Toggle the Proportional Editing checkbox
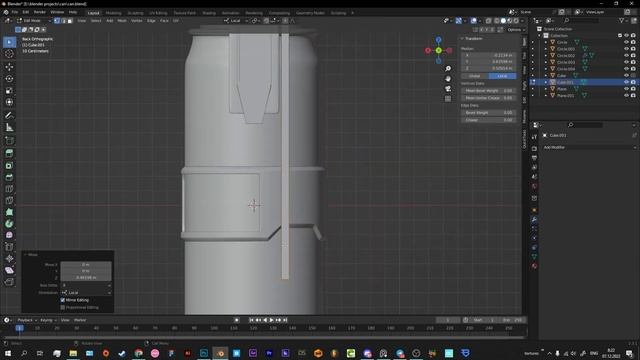The height and width of the screenshot is (360, 640). (63, 307)
